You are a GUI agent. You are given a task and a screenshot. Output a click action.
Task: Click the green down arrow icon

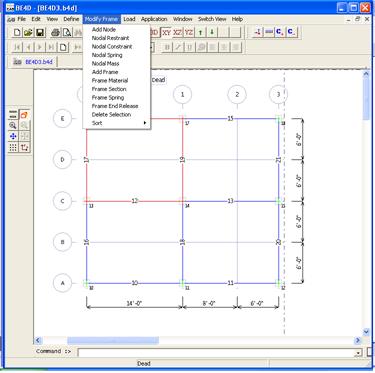click(212, 32)
